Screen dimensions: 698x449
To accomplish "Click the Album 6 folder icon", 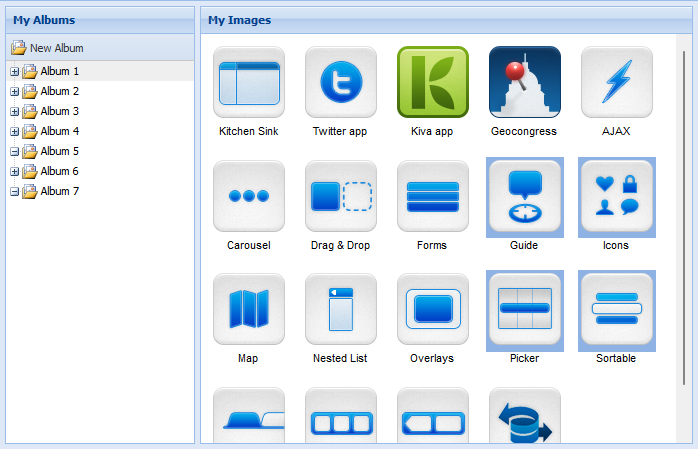I will pos(30,171).
